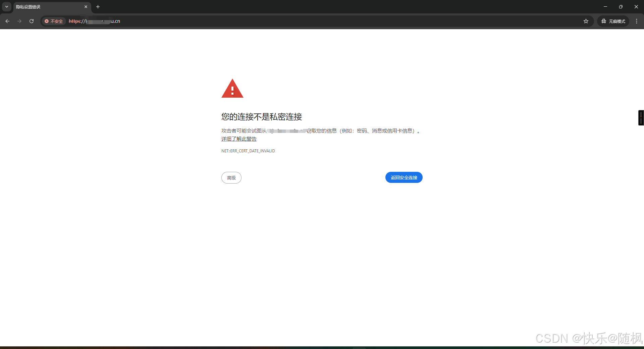The width and height of the screenshot is (644, 349).
Task: Click the 不安全 security indicator
Action: click(x=54, y=21)
